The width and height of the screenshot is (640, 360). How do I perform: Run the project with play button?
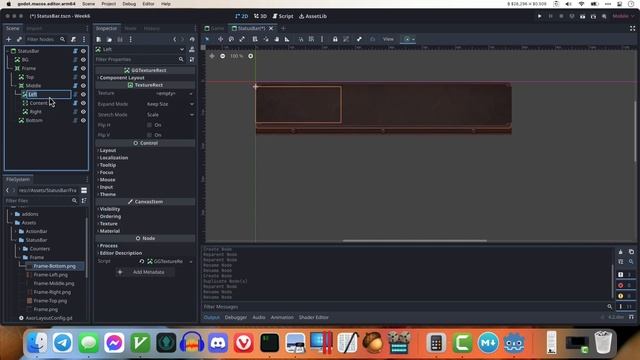[540, 16]
